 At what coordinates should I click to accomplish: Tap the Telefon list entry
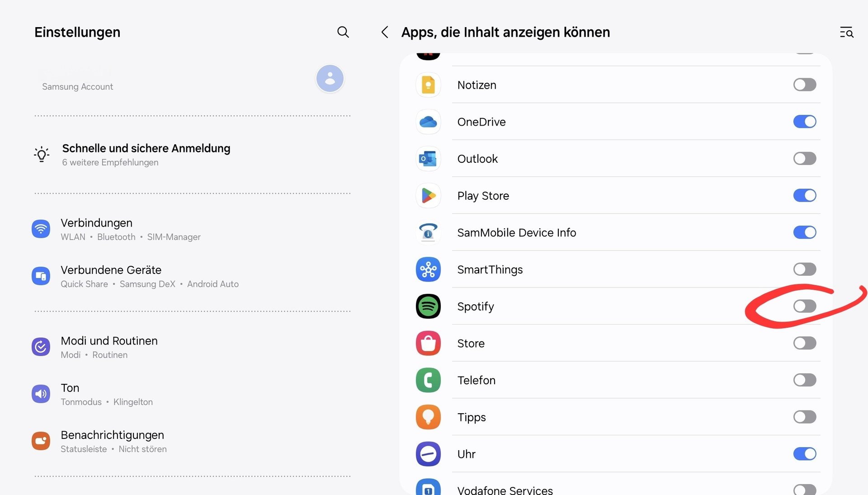pos(476,380)
